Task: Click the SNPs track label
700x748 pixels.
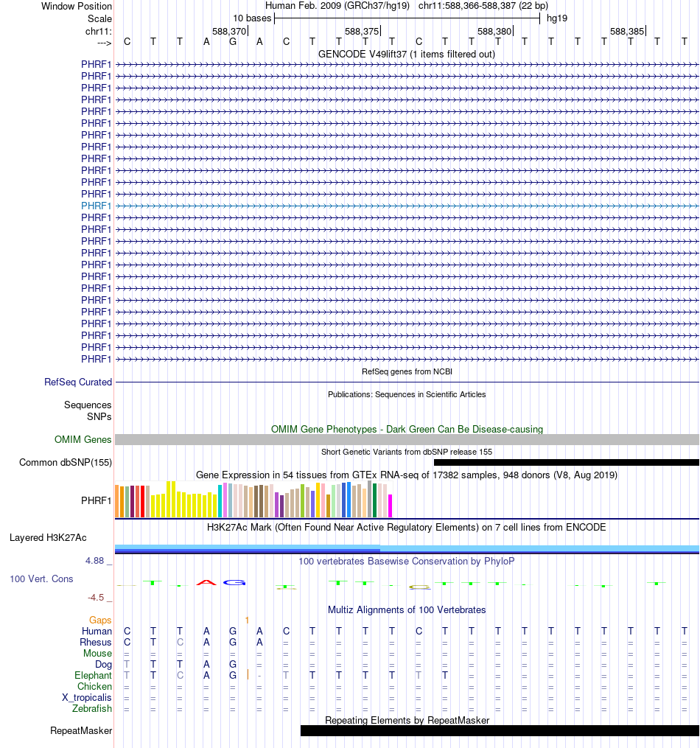Action: (99, 416)
